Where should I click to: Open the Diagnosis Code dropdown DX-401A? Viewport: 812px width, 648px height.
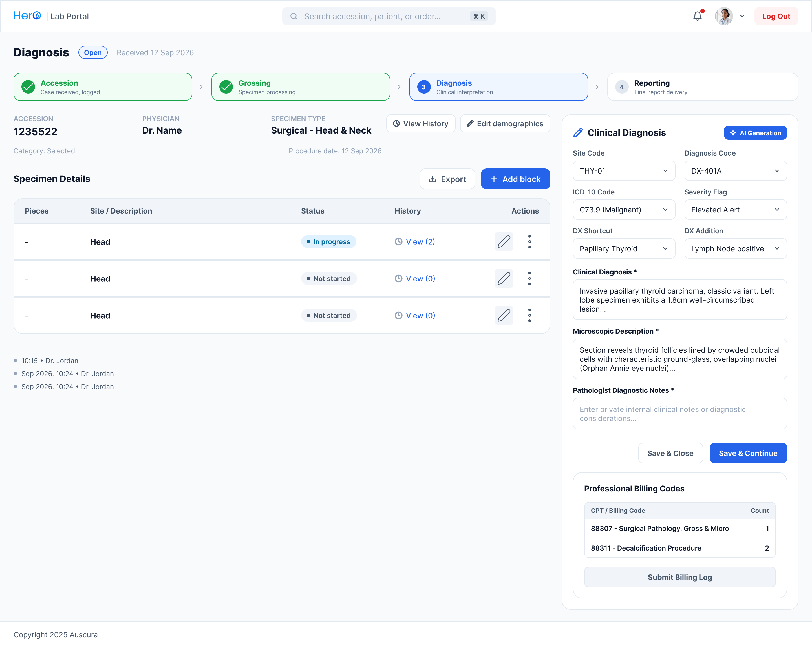[x=735, y=171]
